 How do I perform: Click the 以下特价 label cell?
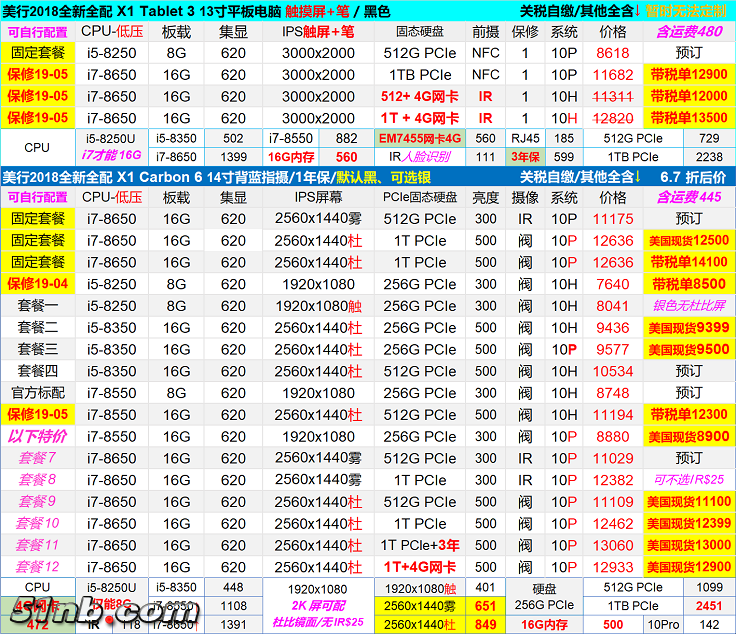[38, 437]
